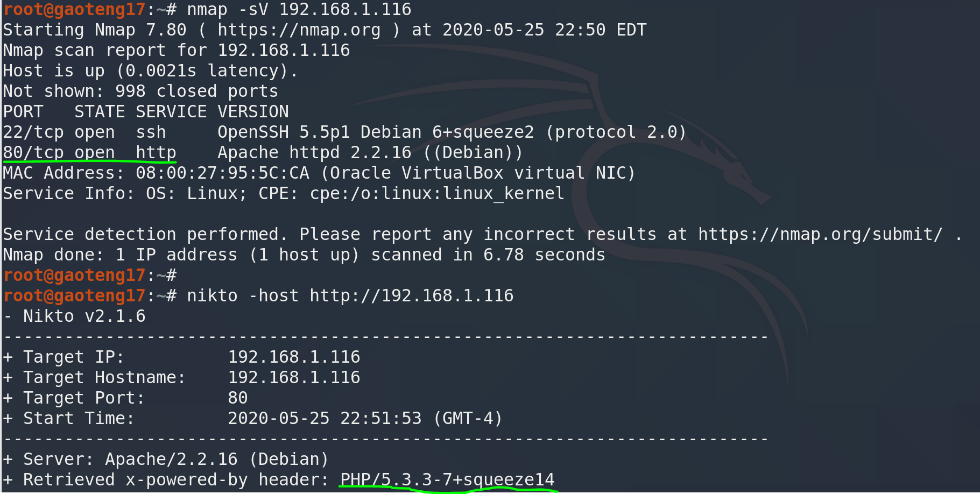Click the VERSION column header
Viewport: 980px width, 494px height.
pyautogui.click(x=253, y=112)
